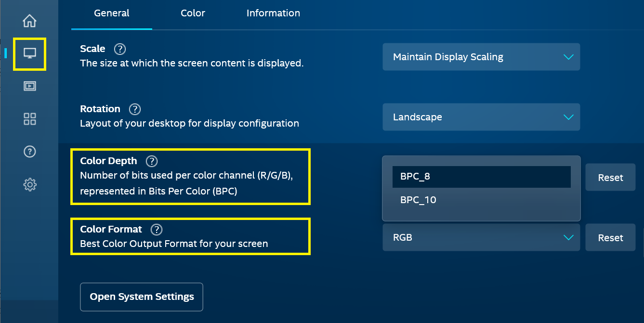Open the Support question mark sidebar icon

click(30, 152)
